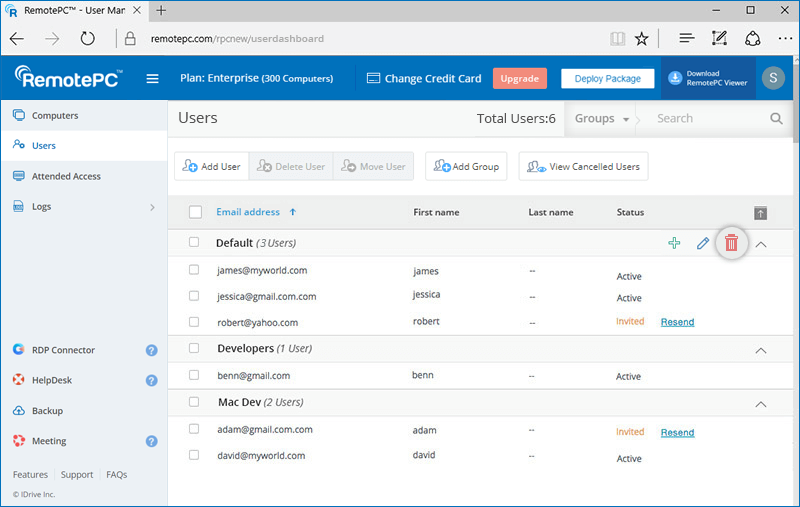Click View Cancelled Users button
This screenshot has width=800, height=507.
pos(584,166)
